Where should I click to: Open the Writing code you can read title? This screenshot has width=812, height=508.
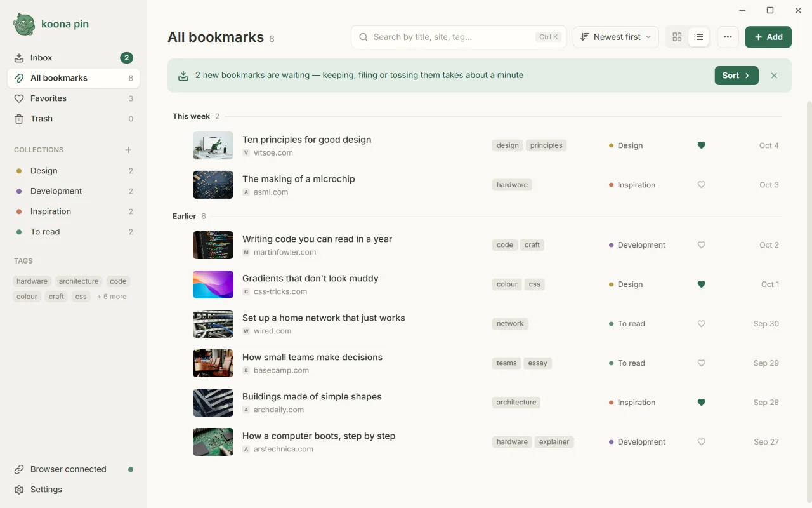[x=317, y=239]
